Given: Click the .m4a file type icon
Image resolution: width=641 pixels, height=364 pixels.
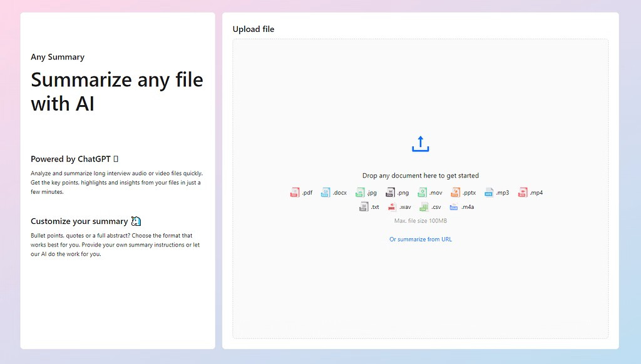Looking at the screenshot, I should 454,207.
